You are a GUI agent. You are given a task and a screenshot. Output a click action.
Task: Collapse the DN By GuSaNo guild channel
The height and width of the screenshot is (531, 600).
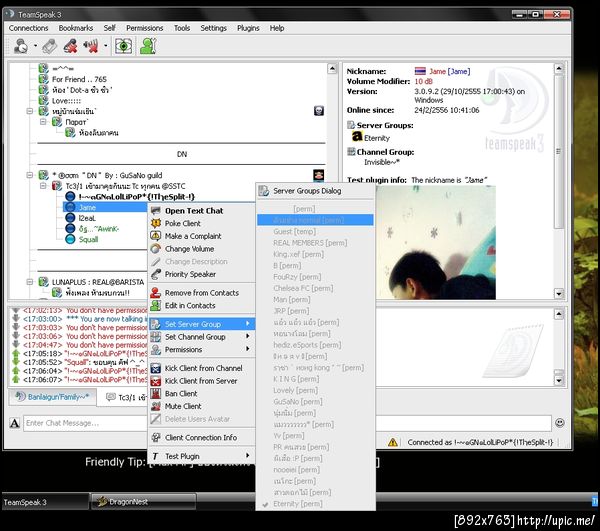(29, 175)
